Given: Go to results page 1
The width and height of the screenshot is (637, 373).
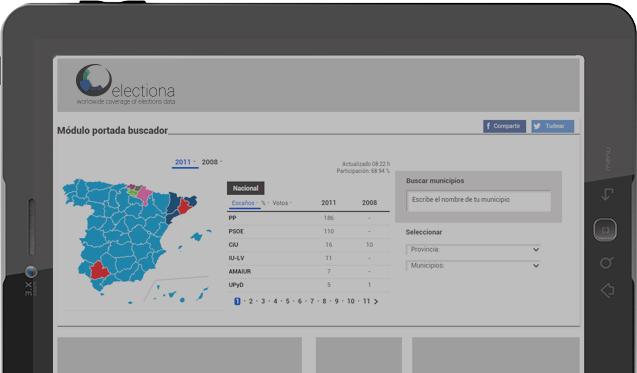Looking at the screenshot, I should click(237, 301).
